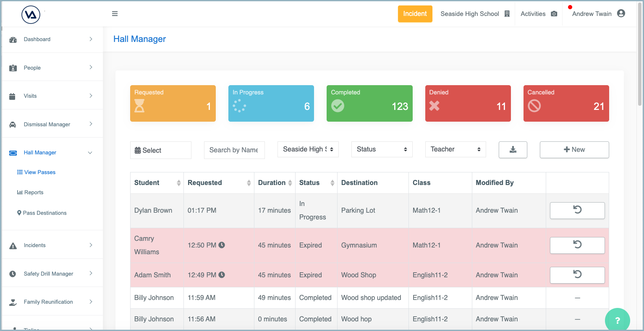Click the Search by Name field
The image size is (644, 331).
click(234, 150)
